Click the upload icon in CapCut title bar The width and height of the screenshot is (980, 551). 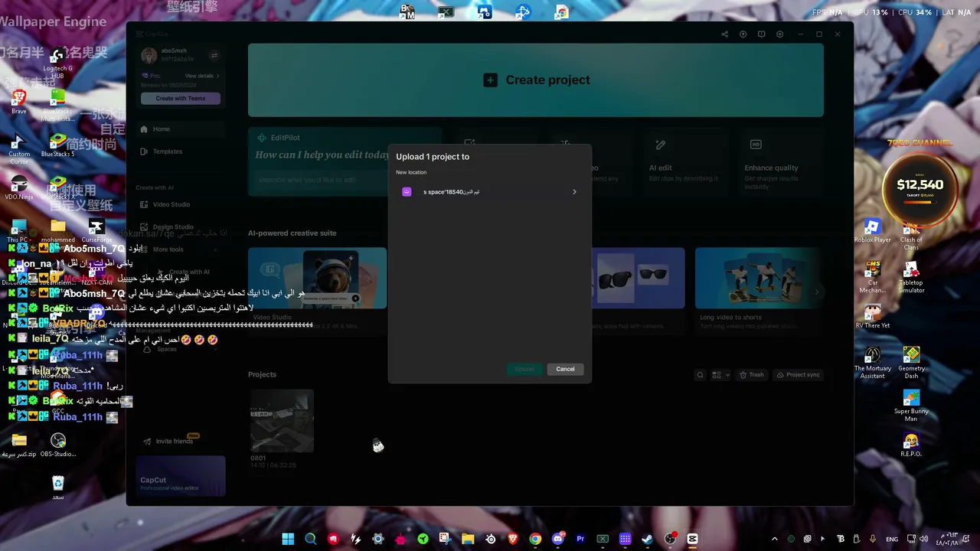pos(743,34)
